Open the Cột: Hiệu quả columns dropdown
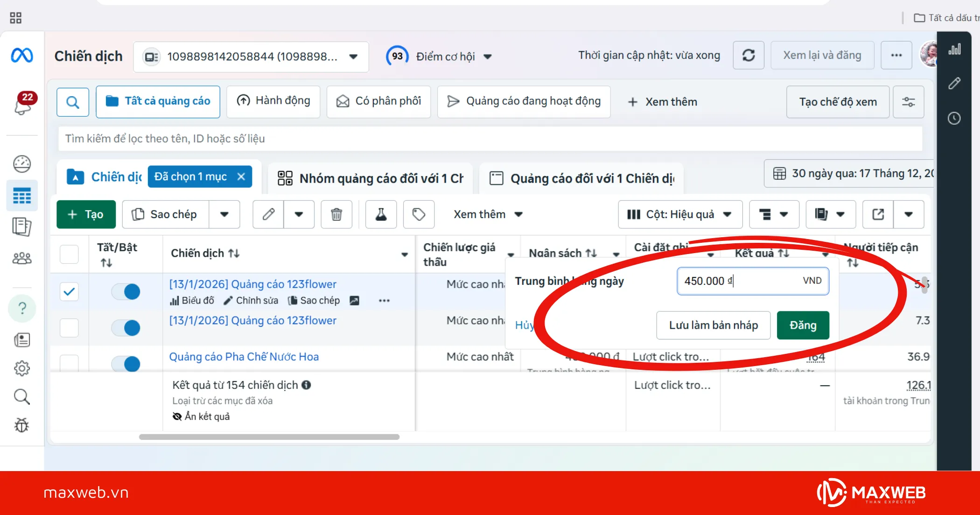The image size is (980, 515). 679,214
